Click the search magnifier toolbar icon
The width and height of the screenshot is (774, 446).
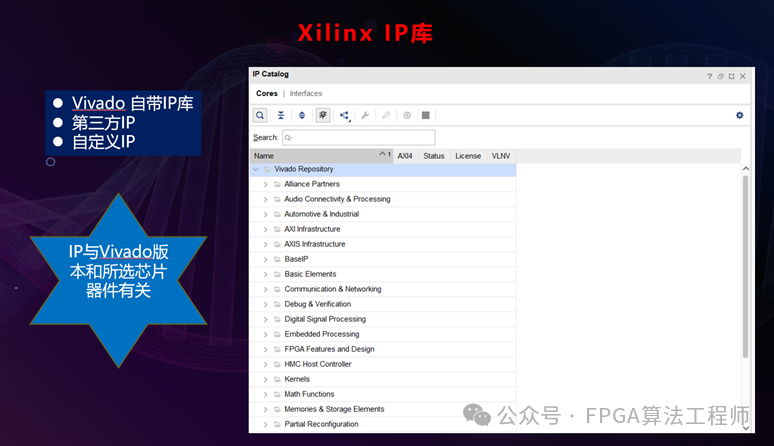[260, 116]
